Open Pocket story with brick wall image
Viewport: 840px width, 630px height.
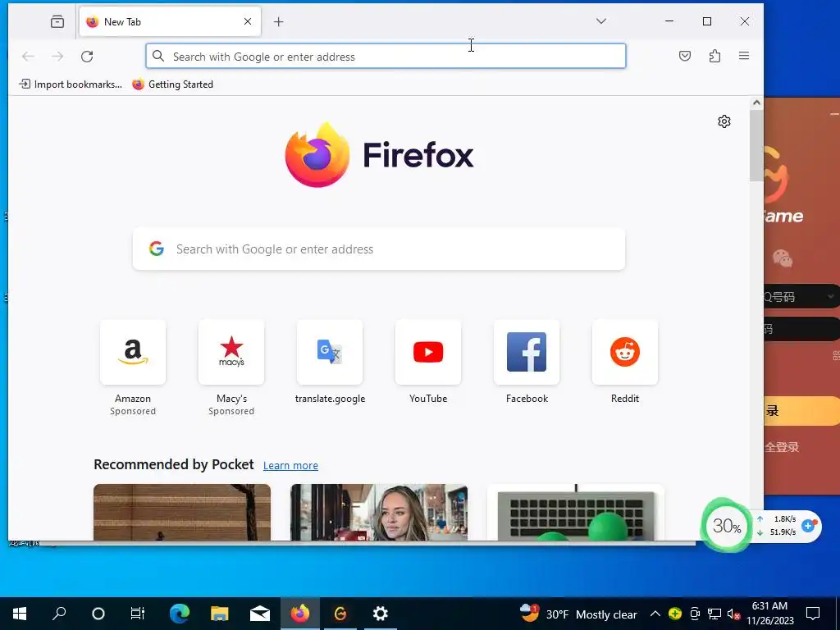point(182,512)
